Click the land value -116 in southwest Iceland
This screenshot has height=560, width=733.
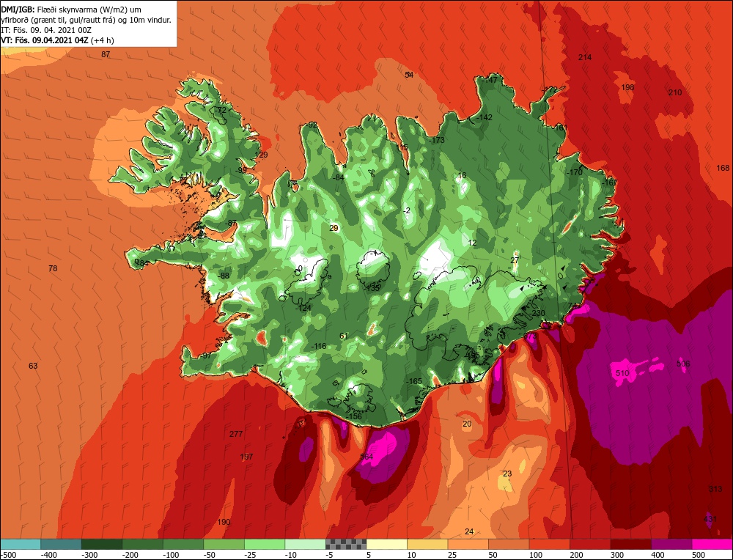click(318, 347)
